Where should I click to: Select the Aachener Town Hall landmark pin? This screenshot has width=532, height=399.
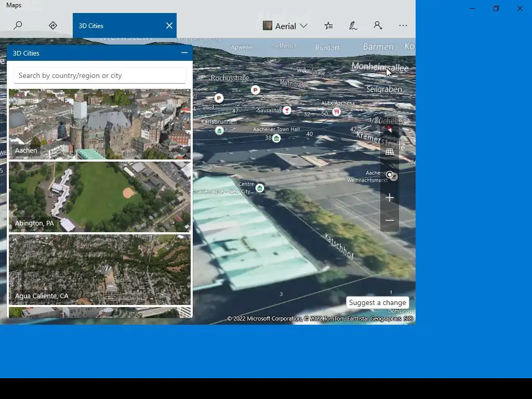tap(276, 138)
